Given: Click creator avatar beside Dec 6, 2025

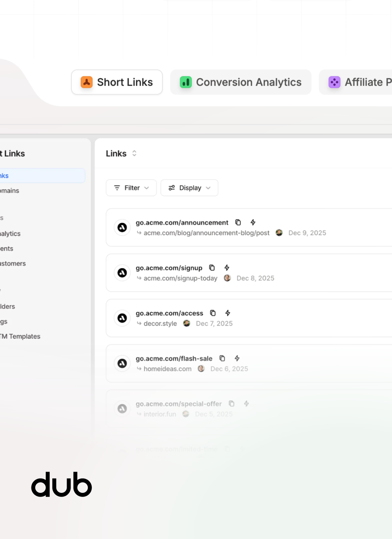Looking at the screenshot, I should 201,369.
